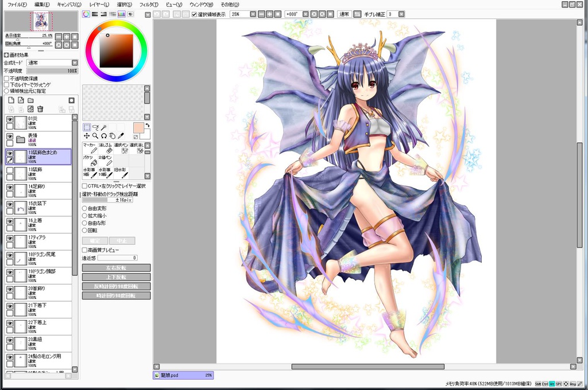Choose the 選択消し selection eraser
This screenshot has width=588, height=390.
[136, 149]
